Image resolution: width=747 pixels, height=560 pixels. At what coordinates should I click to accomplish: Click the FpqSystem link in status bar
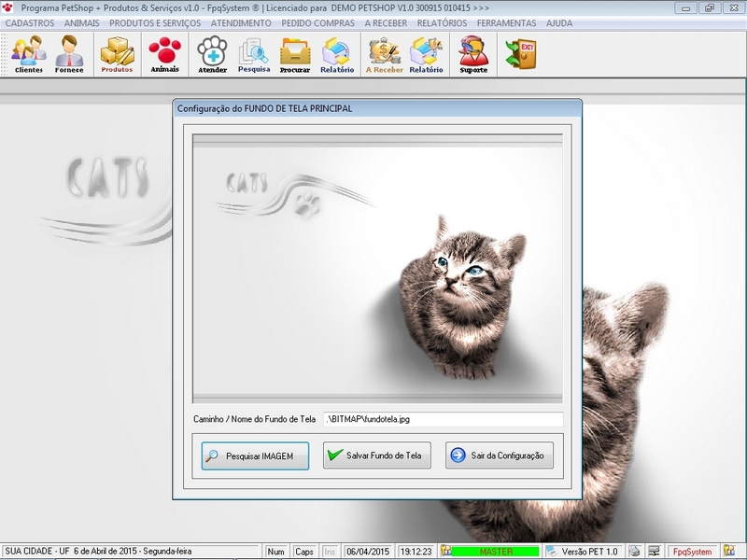[692, 552]
